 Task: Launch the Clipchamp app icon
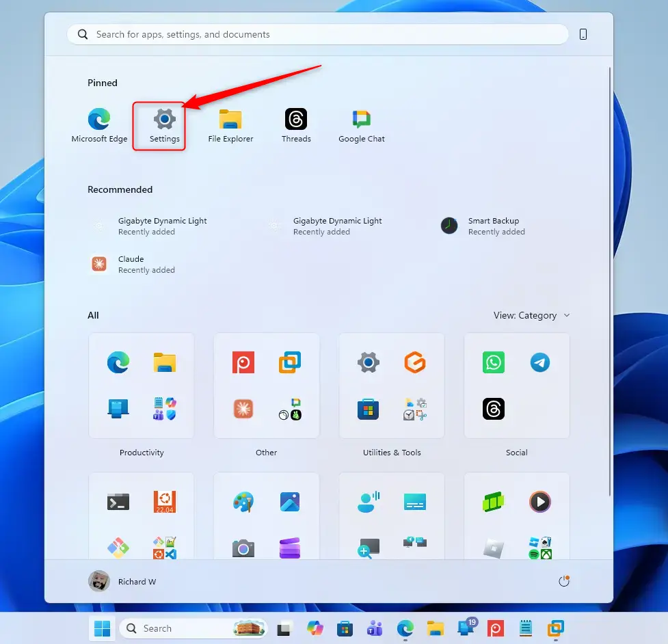[x=290, y=548]
